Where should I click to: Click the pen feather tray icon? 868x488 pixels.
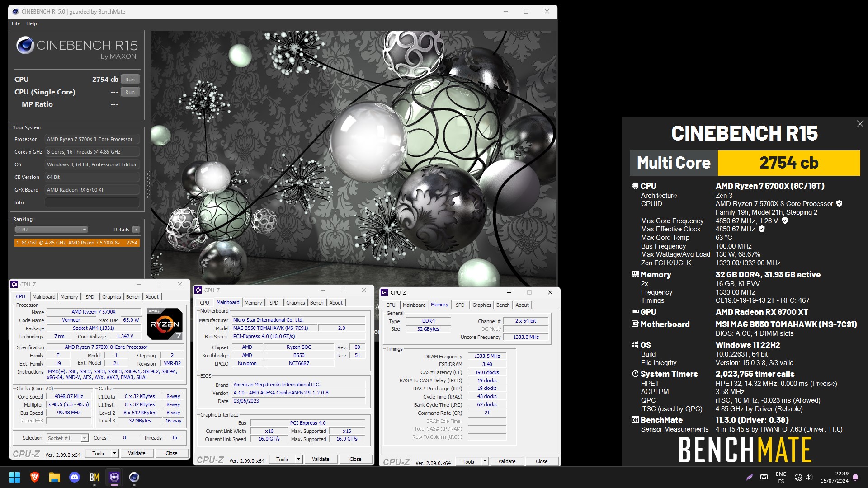click(750, 477)
